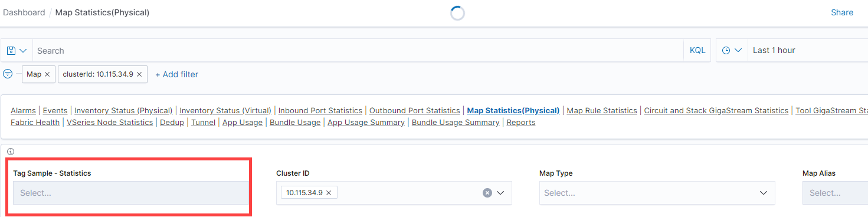
Task: Clear all Cluster ID selections icon
Action: point(487,193)
